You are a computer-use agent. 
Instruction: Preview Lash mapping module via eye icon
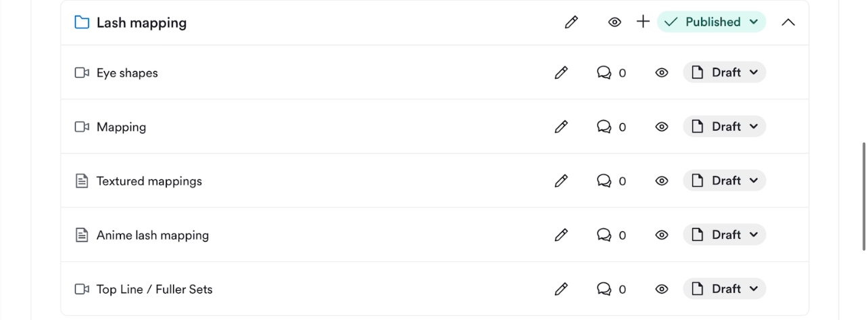click(x=614, y=22)
